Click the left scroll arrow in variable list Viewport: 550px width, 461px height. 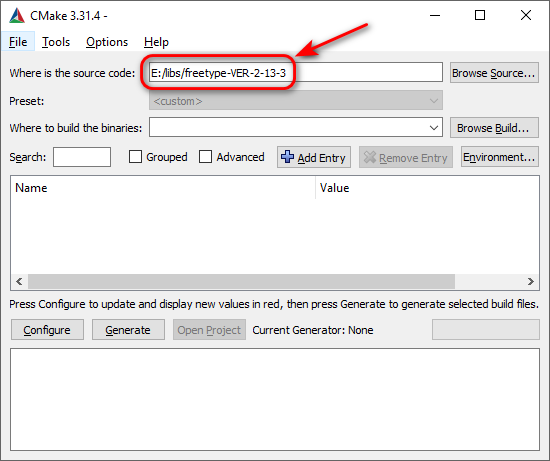pyautogui.click(x=19, y=281)
